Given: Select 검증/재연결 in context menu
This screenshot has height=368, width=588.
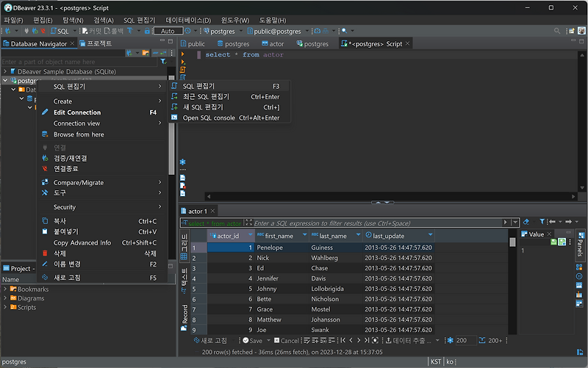Looking at the screenshot, I should [x=102, y=158].
